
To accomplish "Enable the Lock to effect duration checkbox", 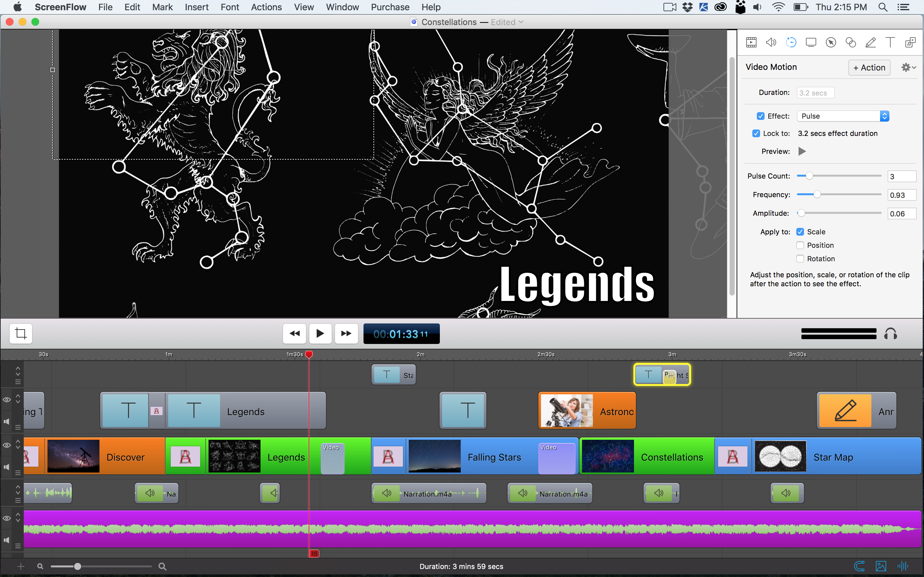I will point(757,133).
